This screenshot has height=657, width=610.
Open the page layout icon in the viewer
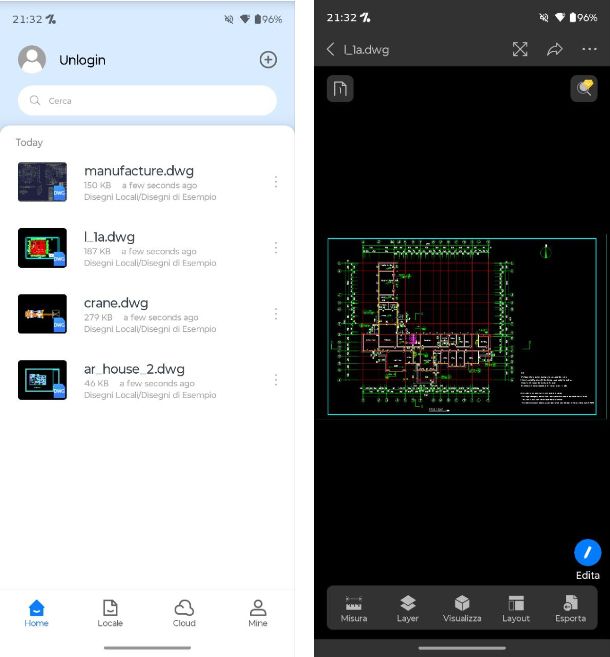(340, 89)
